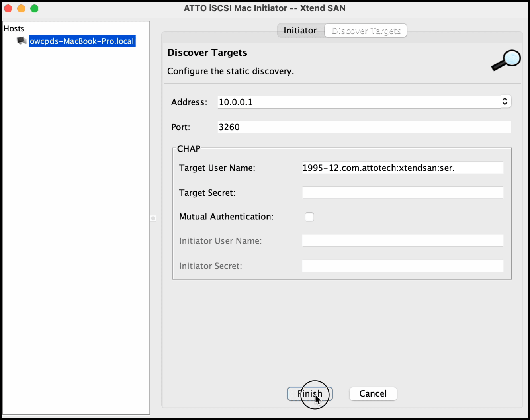Click the Initiator Secret field
The image size is (530, 420).
point(402,266)
